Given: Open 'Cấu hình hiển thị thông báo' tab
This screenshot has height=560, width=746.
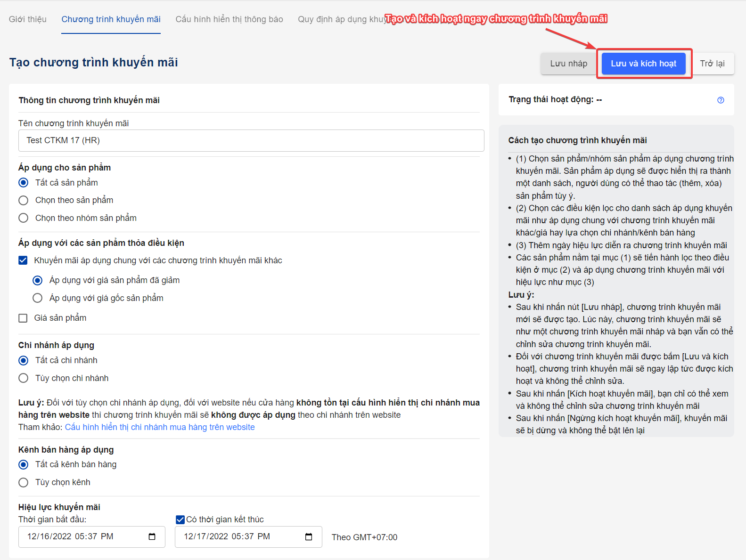Looking at the screenshot, I should 229,19.
